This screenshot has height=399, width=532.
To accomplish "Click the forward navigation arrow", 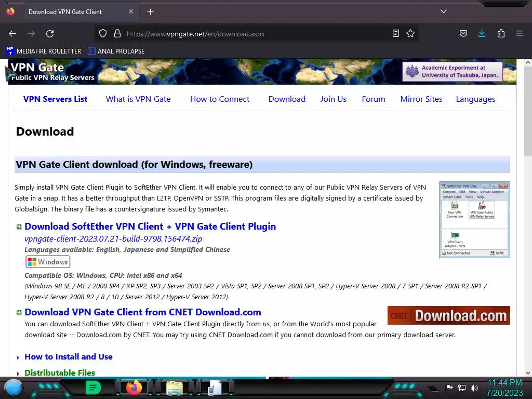I will pyautogui.click(x=31, y=34).
